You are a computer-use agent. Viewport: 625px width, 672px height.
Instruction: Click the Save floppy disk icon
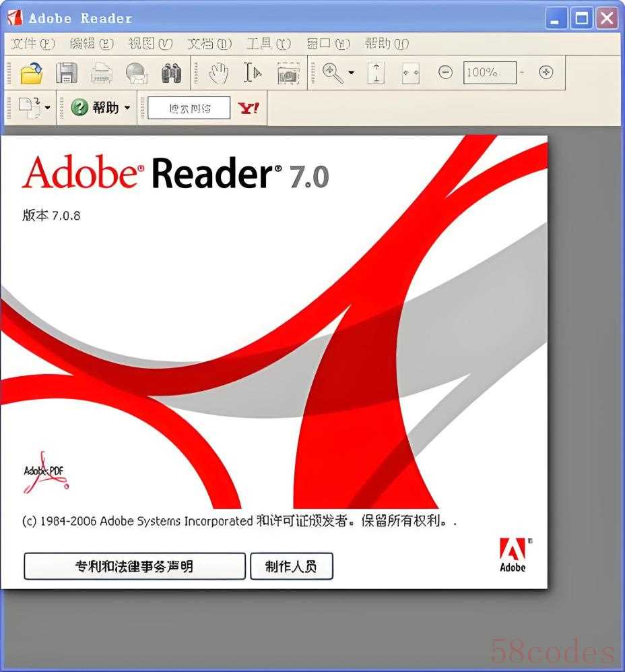[66, 73]
